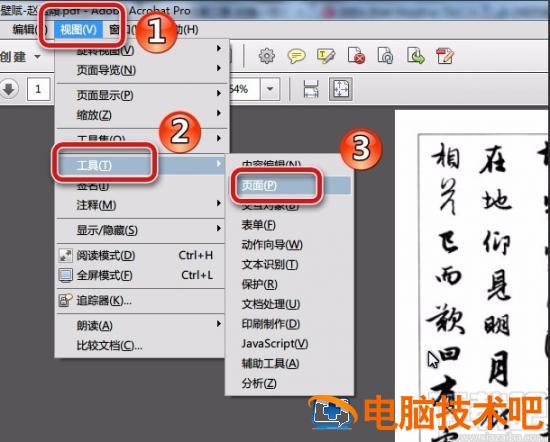Click the calligraphy PDF page

(x=472, y=276)
